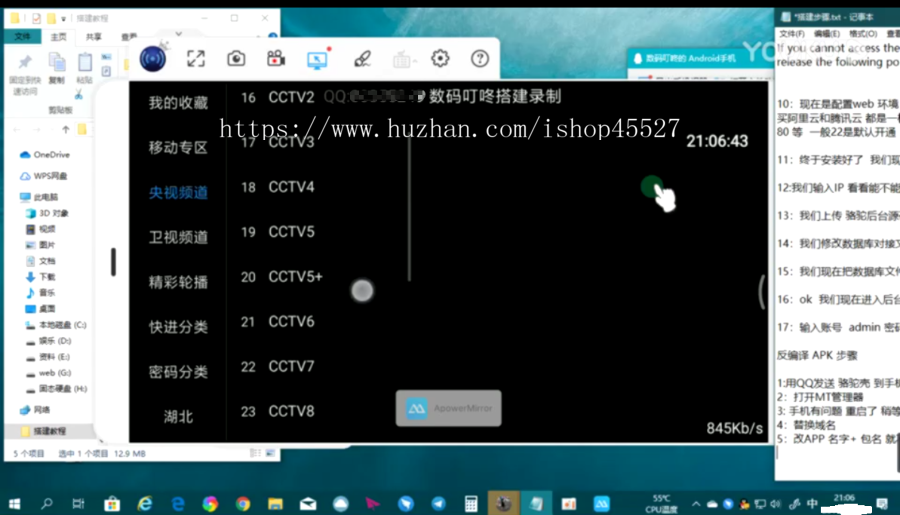Open 本地磁盘 (C:) drive
The image size is (900, 515).
(x=56, y=325)
